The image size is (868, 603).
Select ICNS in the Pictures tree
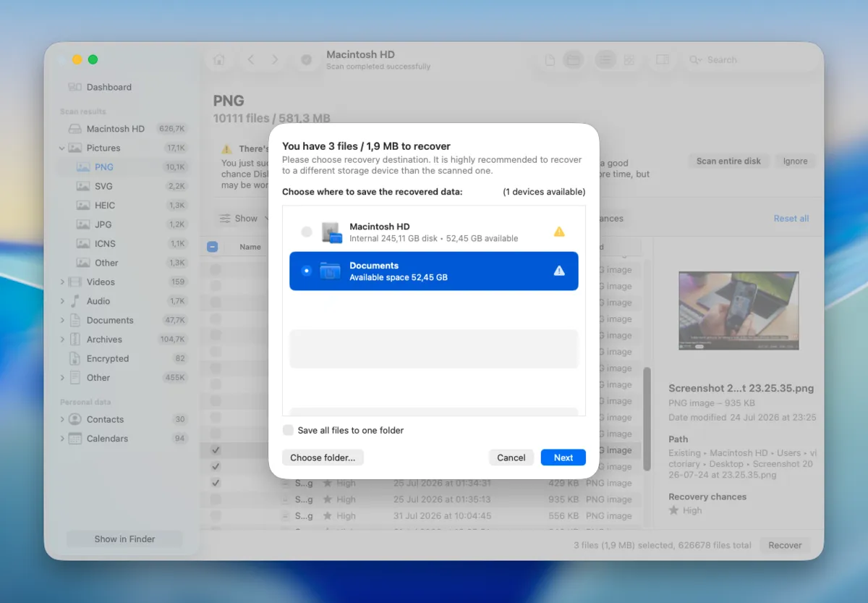tap(123, 244)
